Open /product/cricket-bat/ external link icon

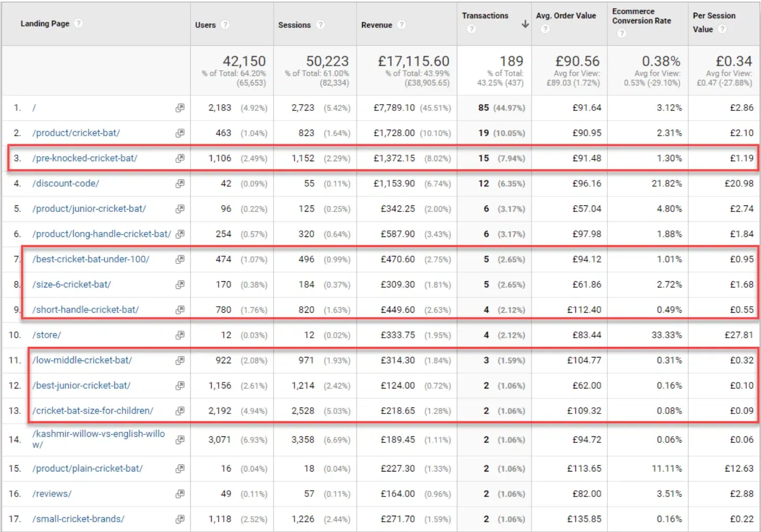point(180,133)
